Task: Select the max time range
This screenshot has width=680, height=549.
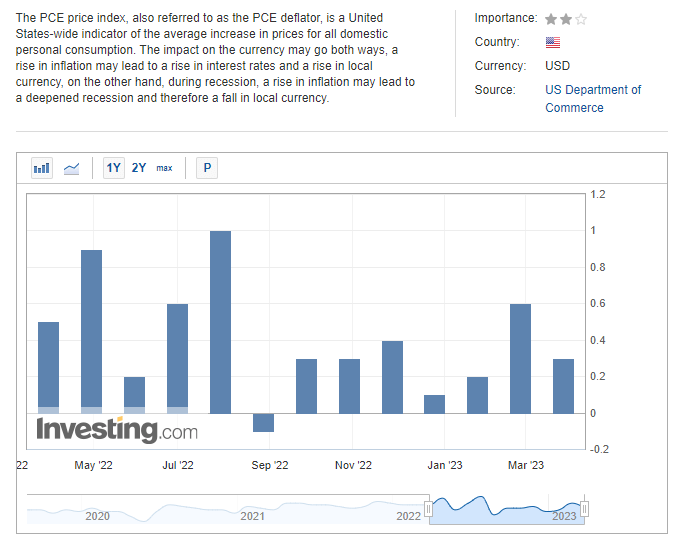Action: pyautogui.click(x=164, y=168)
